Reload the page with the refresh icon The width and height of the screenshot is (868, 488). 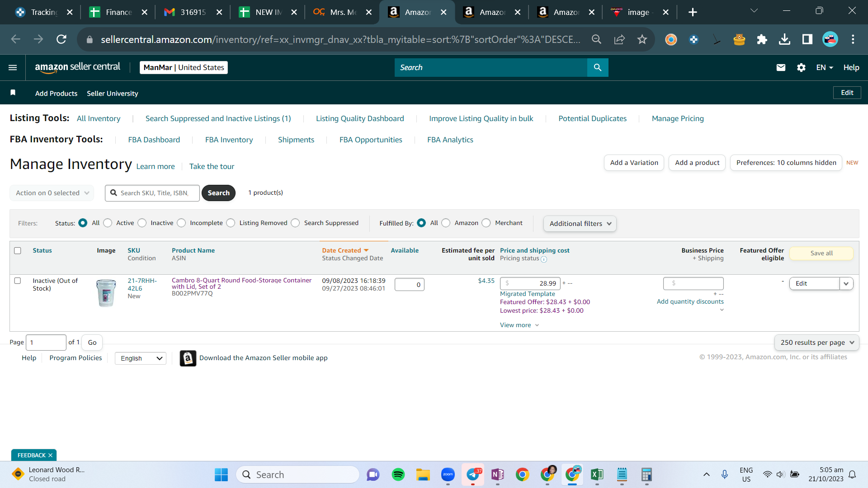point(61,39)
